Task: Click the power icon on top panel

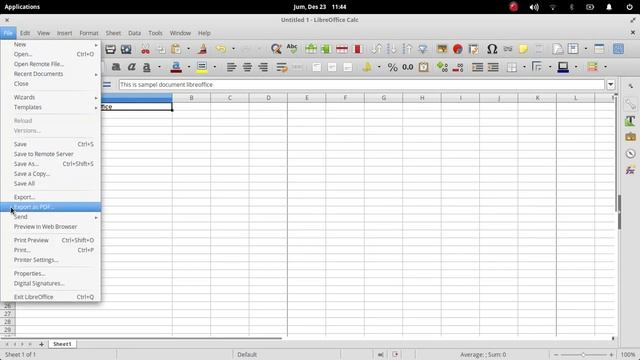Action: click(629, 7)
